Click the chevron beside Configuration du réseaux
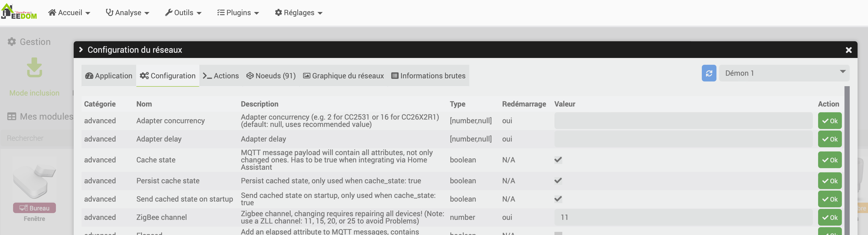Screen dimensions: 868x235 tap(81, 50)
